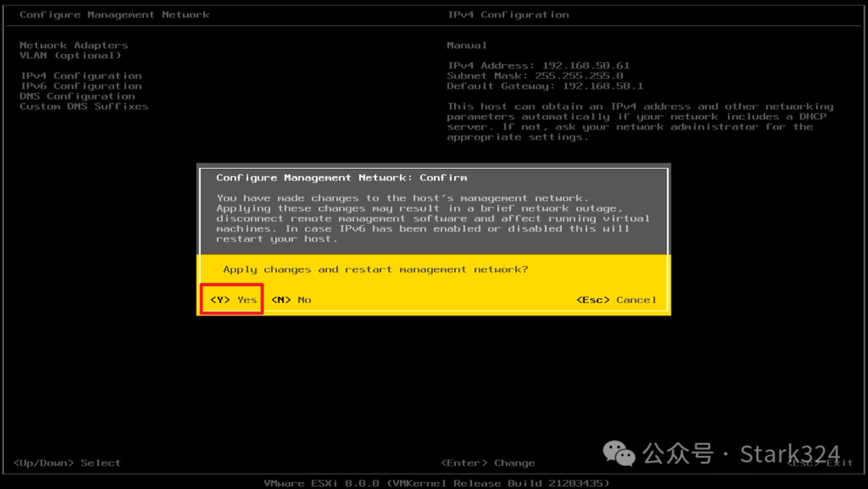Click the Subnet Mask 255.255.255.0 line
The width and height of the screenshot is (868, 489).
[x=534, y=76]
